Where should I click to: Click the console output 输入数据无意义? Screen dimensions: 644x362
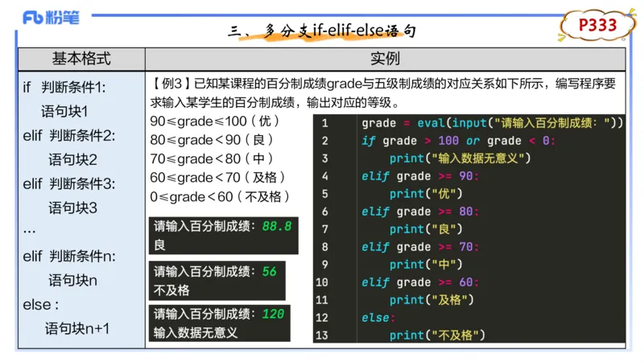pos(196,332)
